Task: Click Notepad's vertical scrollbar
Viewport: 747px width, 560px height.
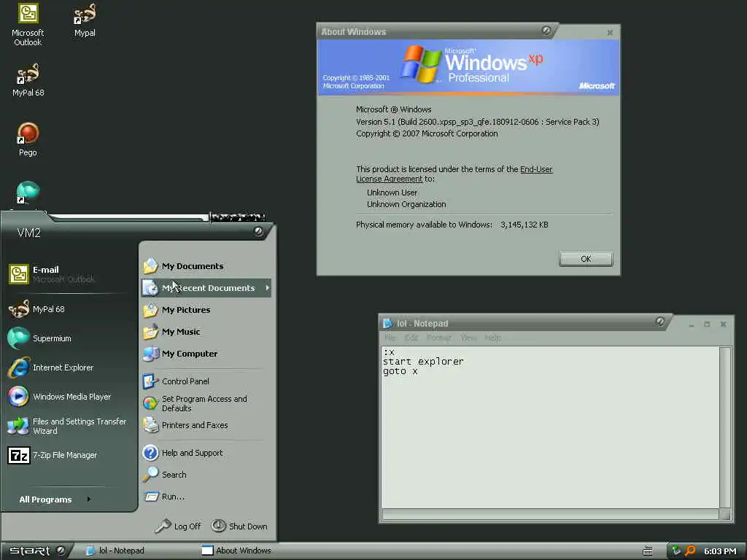Action: click(x=724, y=427)
